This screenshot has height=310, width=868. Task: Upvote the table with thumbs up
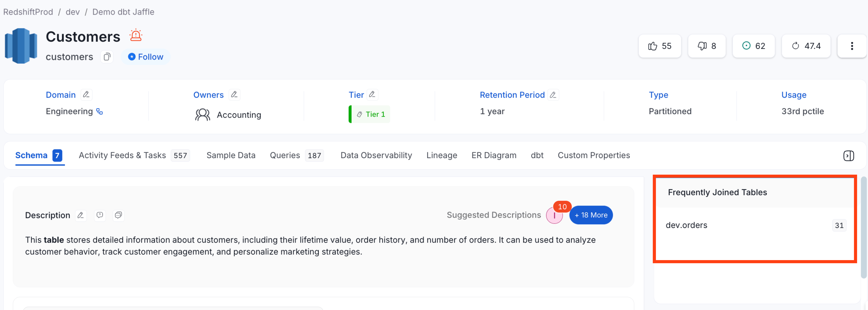660,46
